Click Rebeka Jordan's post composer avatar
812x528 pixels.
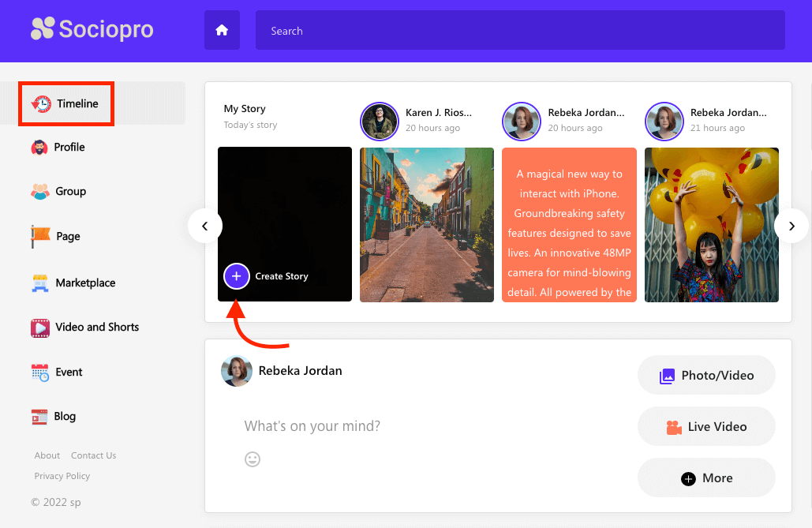click(x=236, y=371)
